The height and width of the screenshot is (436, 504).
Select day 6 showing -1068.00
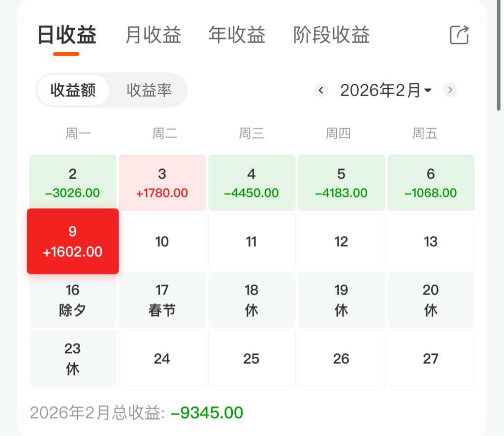click(431, 183)
